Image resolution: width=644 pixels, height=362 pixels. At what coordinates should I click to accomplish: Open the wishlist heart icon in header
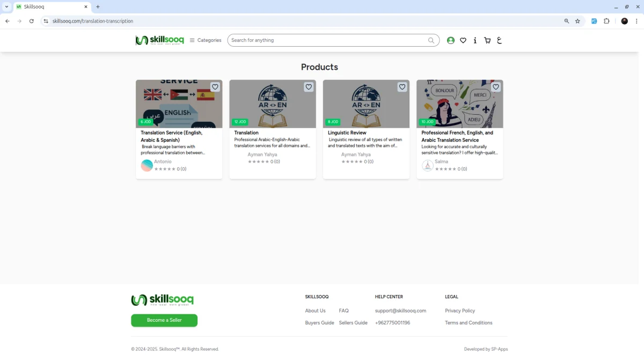(x=463, y=40)
